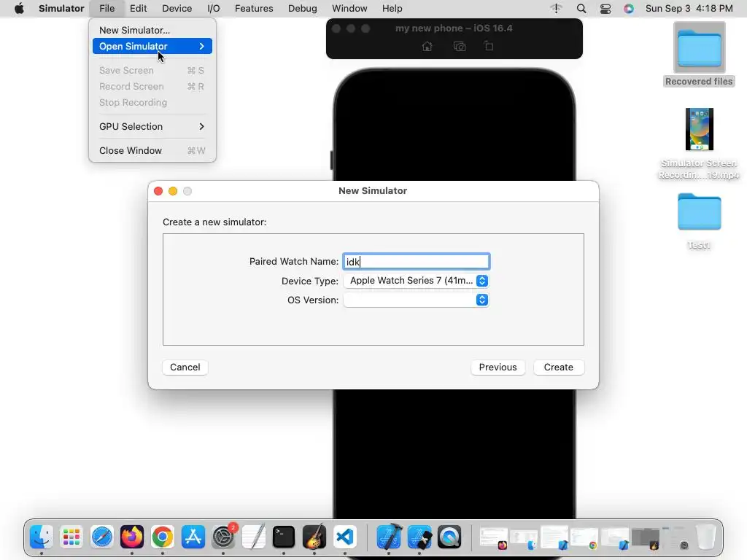The image size is (747, 560).
Task: Click the Cancel button
Action: (x=185, y=367)
